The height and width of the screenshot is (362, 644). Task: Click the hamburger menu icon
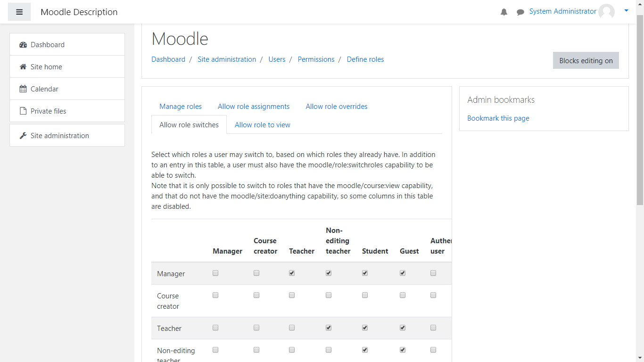[19, 12]
